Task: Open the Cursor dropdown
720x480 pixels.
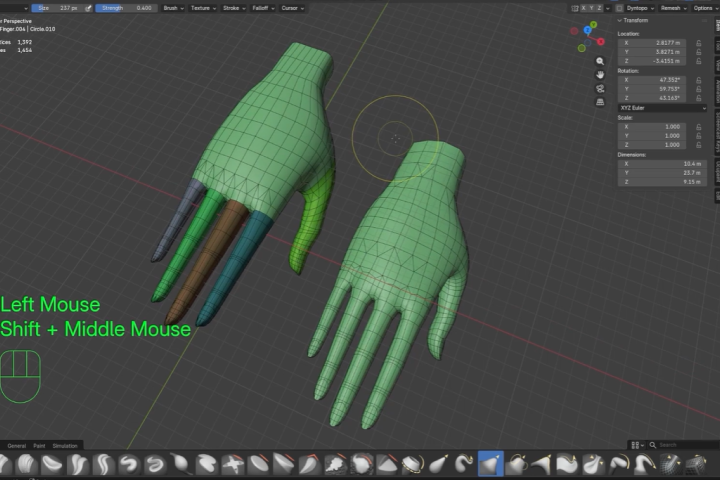Action: 292,8
